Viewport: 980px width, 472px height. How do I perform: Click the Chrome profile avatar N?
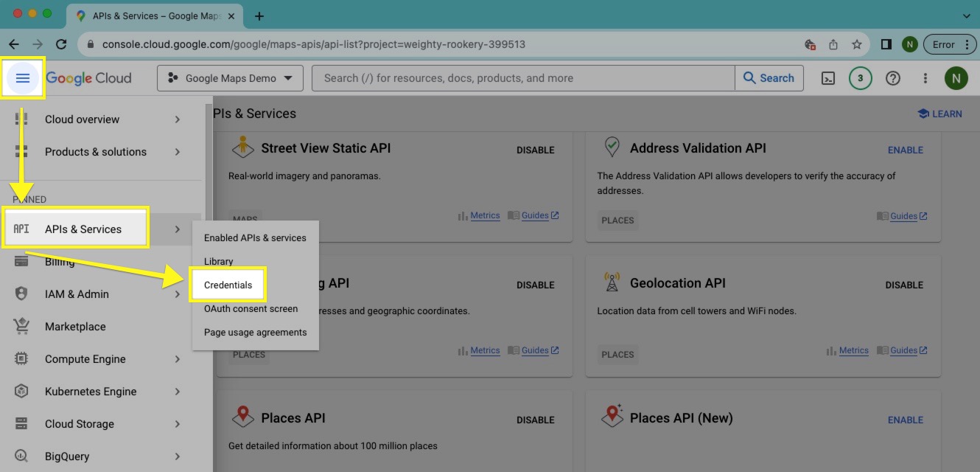pos(909,44)
